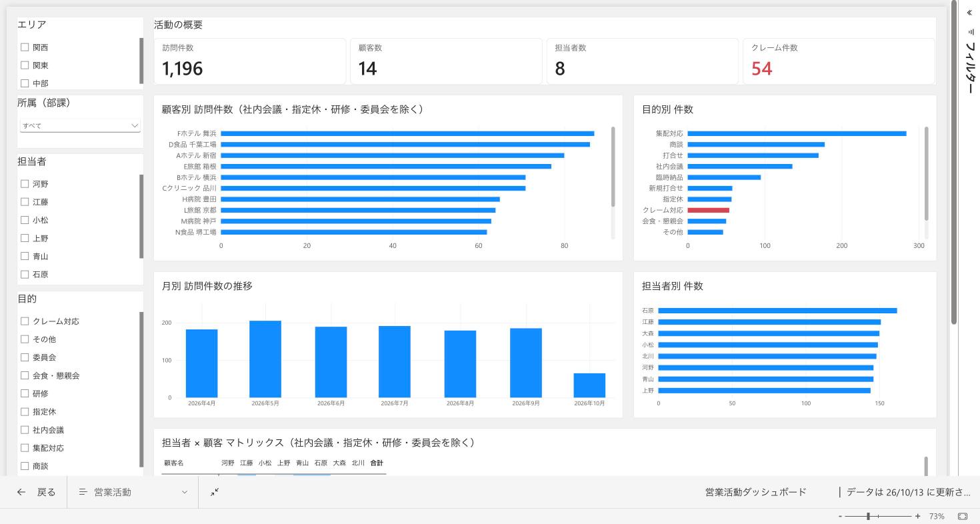Click the 訪問件数 1,196 card value
The width and height of the screenshot is (980, 524).
[183, 69]
